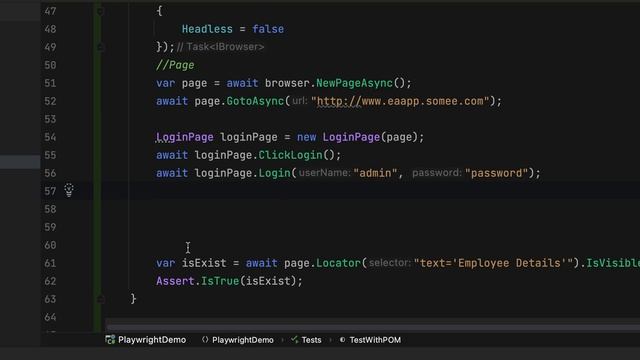Click the IsTrue method on line 62
The width and height of the screenshot is (640, 360).
click(x=220, y=281)
